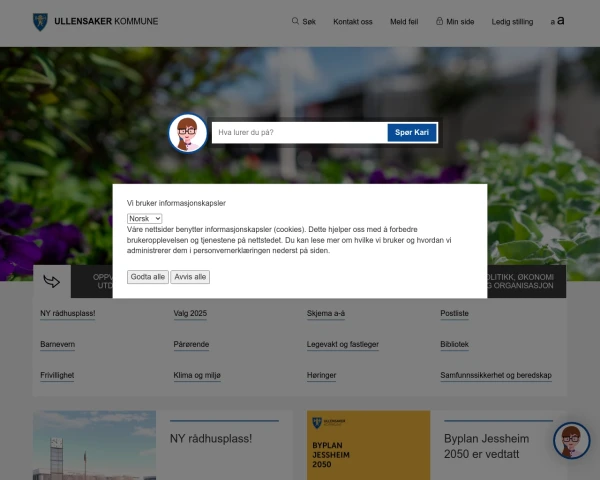
Task: Open the Frivillighet link
Action: (57, 376)
